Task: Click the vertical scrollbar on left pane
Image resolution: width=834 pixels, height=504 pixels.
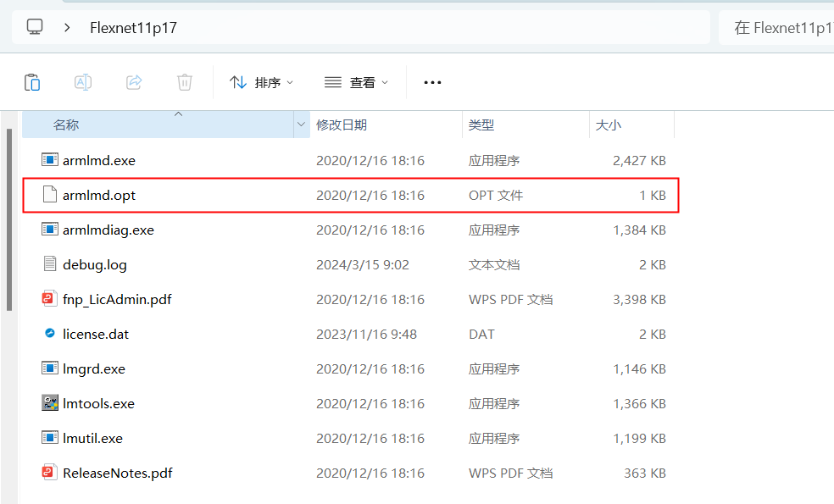Action: click(x=9, y=220)
